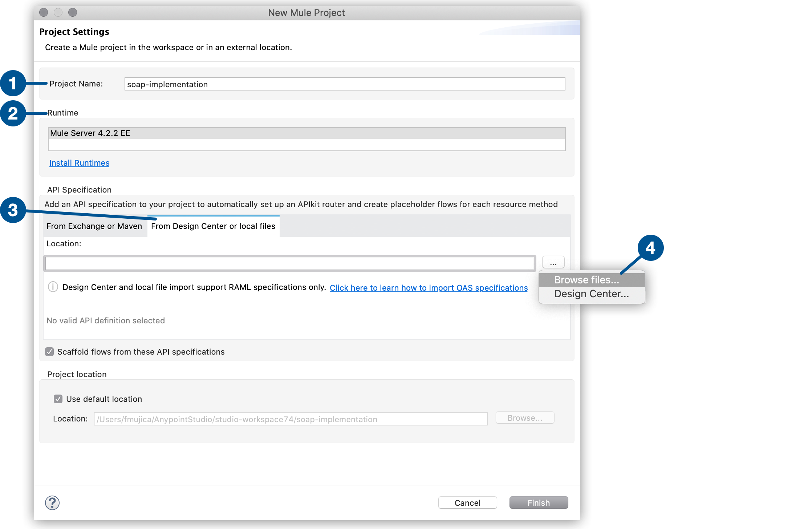Screen dimensions: 812x529
Task: Select From Design Center or local files tab
Action: coord(213,226)
